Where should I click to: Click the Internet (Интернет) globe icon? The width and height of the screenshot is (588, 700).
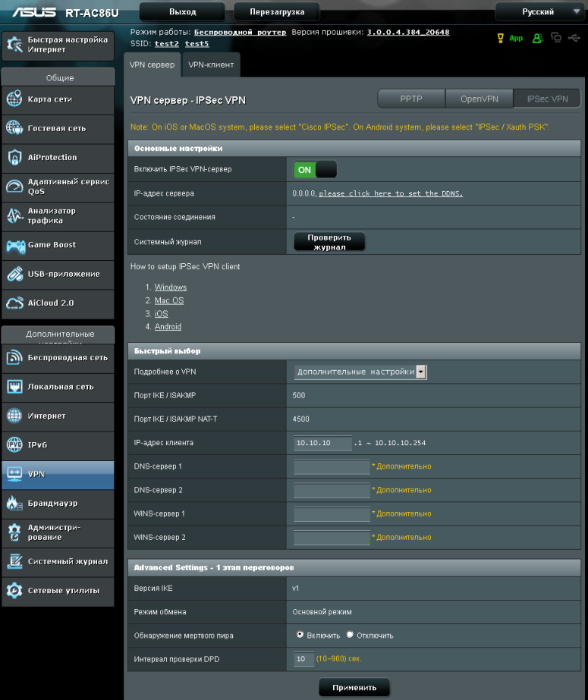14,416
